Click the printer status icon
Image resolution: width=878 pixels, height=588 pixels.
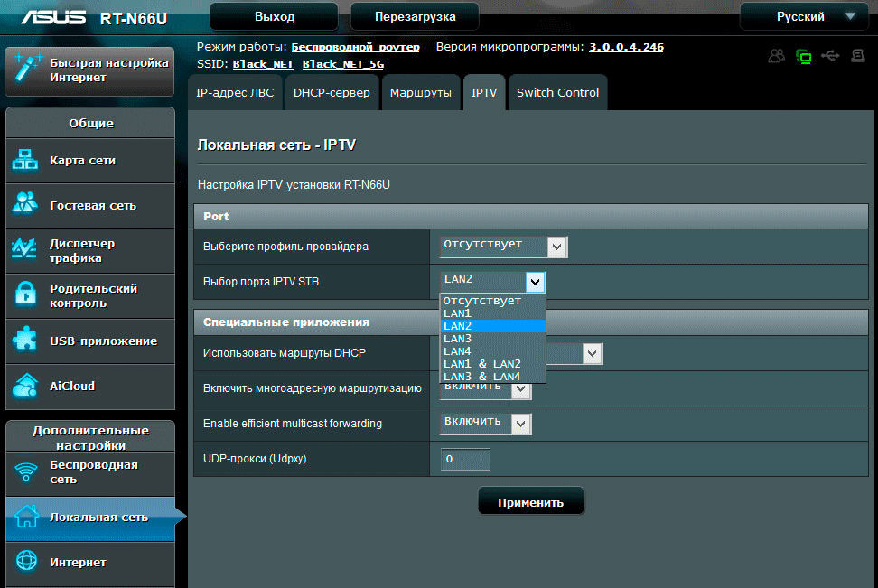pyautogui.click(x=858, y=55)
